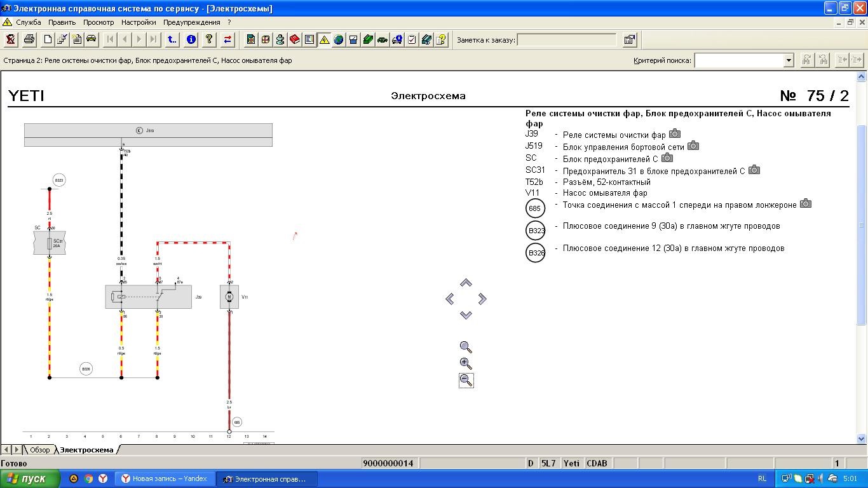Click the last-page navigation arrow in toolbar
This screenshot has width=868, height=488.
click(153, 39)
